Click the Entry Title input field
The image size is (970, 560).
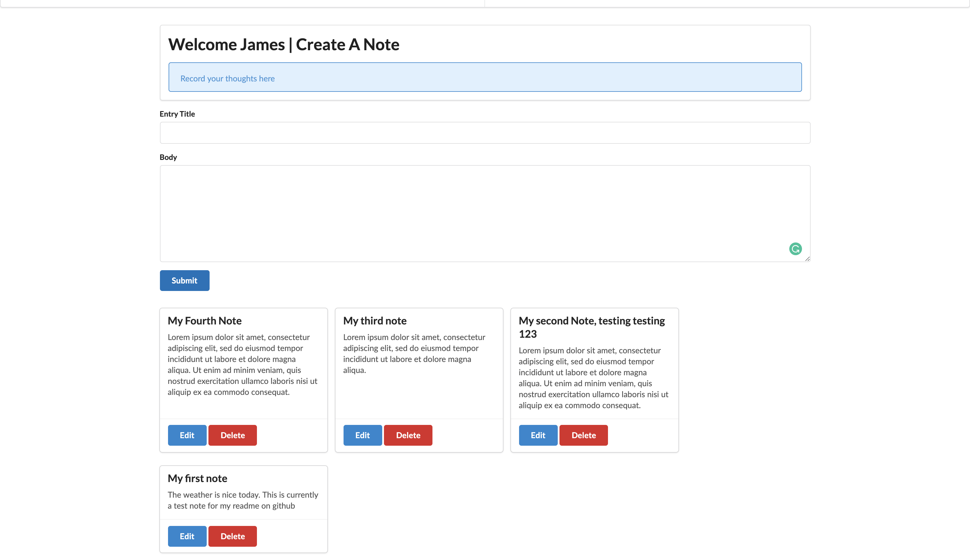[485, 133]
